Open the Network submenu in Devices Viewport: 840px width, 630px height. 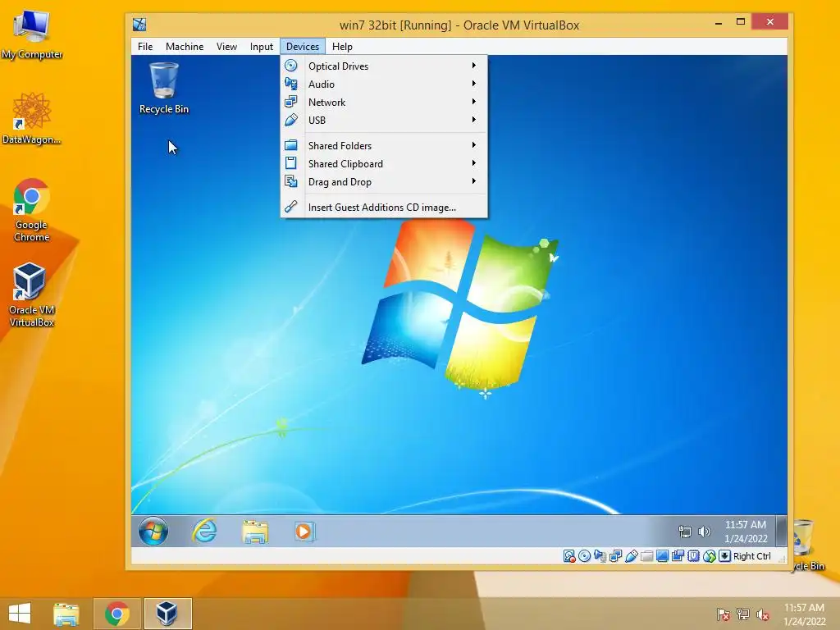(x=384, y=103)
